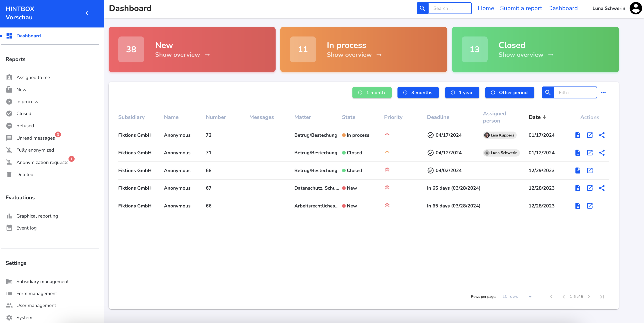This screenshot has width=644, height=323.
Task: Click the share icon for report 67
Action: tap(602, 188)
